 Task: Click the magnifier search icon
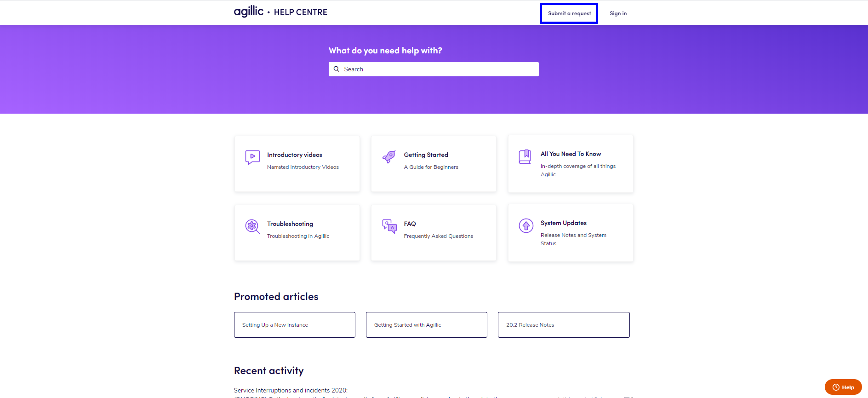tap(337, 69)
